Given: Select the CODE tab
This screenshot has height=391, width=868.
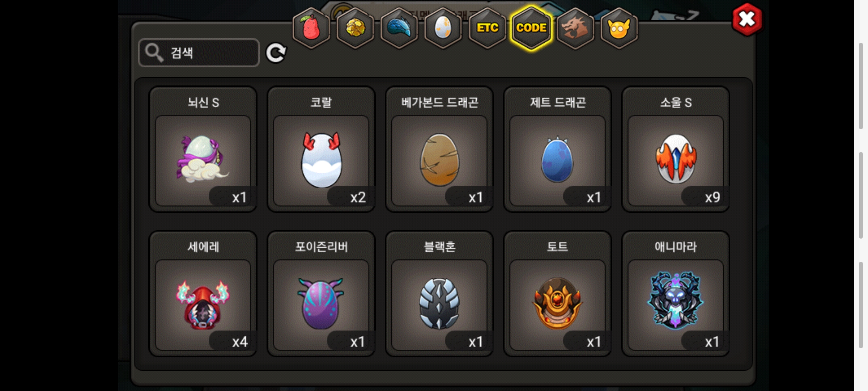Looking at the screenshot, I should 531,28.
